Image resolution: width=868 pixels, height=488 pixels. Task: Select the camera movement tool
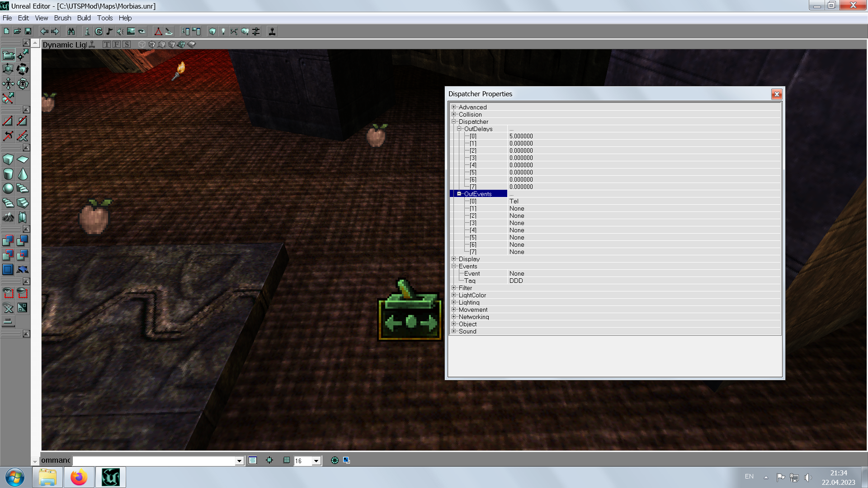coord(8,55)
